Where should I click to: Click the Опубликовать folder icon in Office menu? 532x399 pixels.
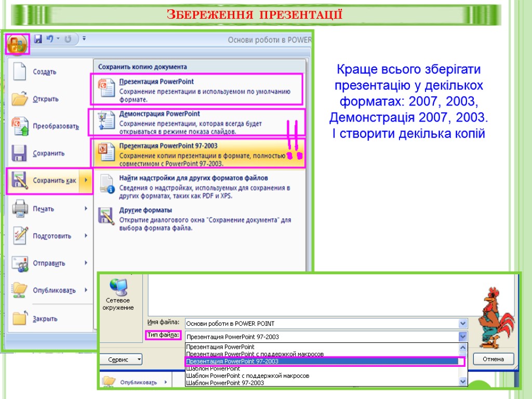[19, 290]
